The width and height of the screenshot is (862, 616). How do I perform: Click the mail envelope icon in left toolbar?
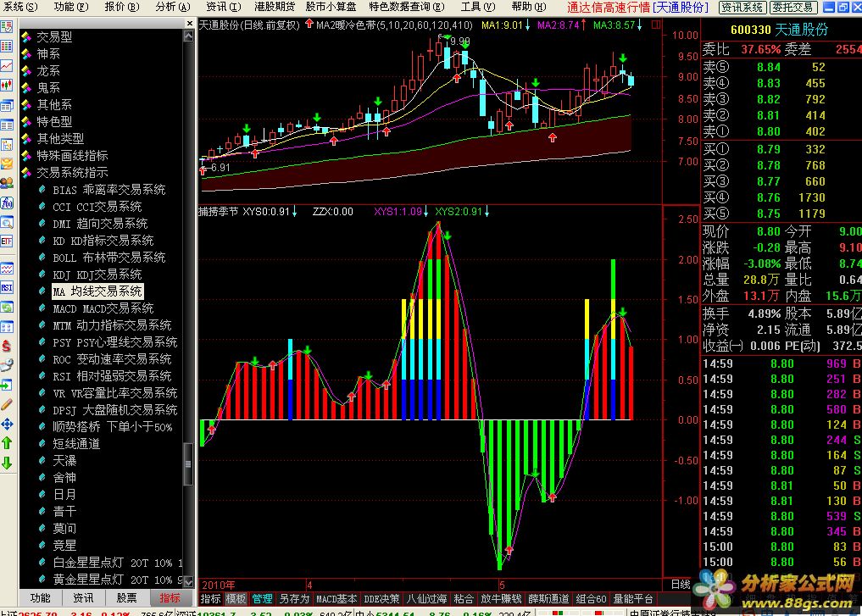(7, 164)
